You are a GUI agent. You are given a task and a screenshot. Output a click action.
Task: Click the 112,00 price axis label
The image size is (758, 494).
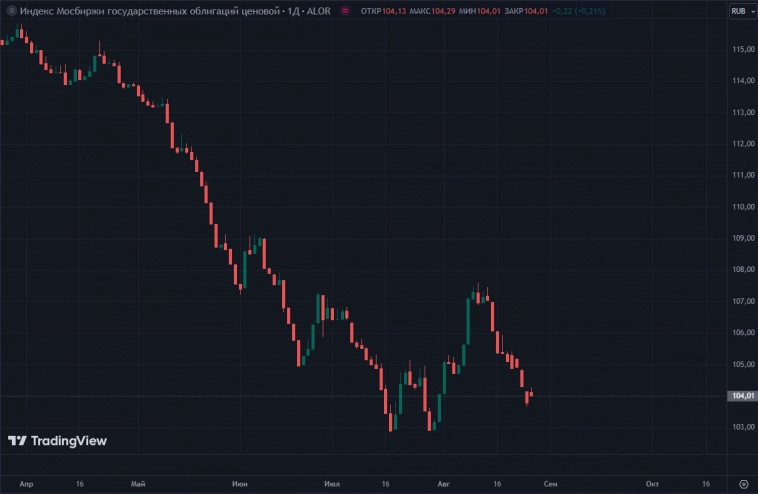click(743, 144)
